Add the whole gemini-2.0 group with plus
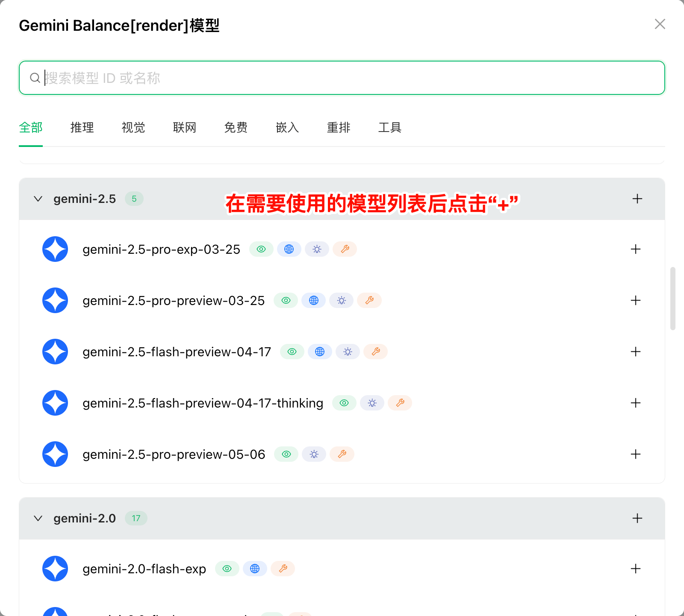This screenshot has height=616, width=684. pyautogui.click(x=637, y=518)
